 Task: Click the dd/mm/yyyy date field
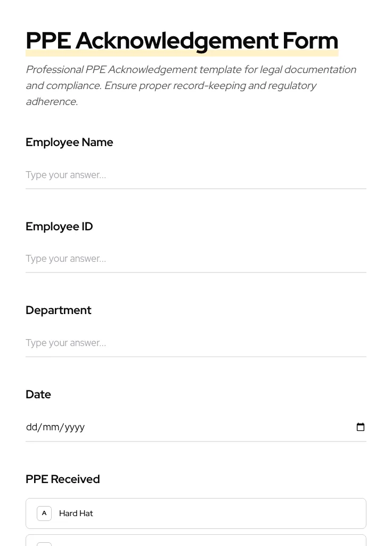tap(160, 427)
